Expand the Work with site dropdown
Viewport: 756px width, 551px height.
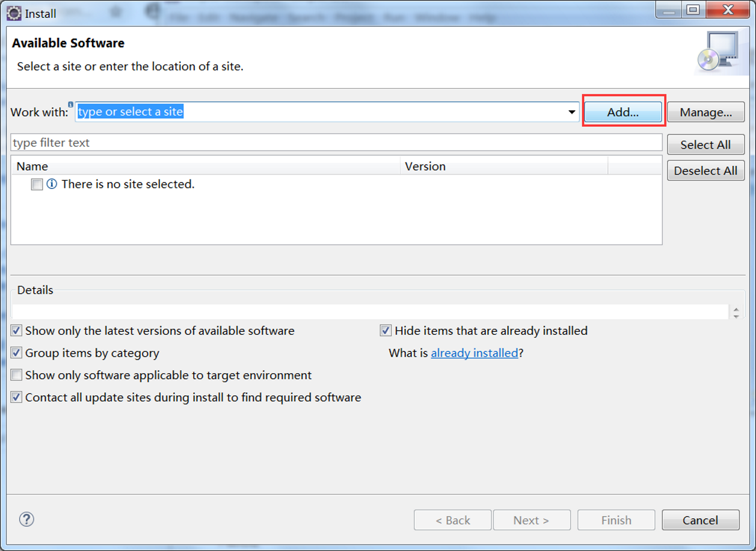coord(572,112)
